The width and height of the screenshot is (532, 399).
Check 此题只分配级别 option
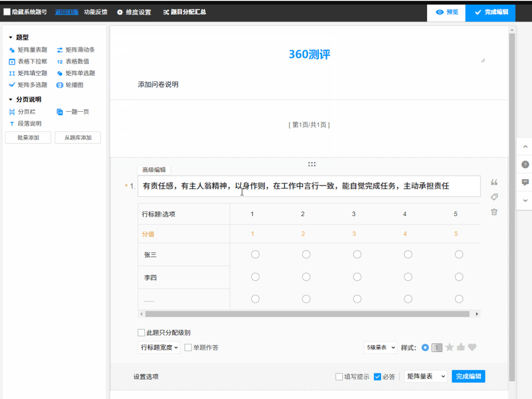tap(141, 332)
